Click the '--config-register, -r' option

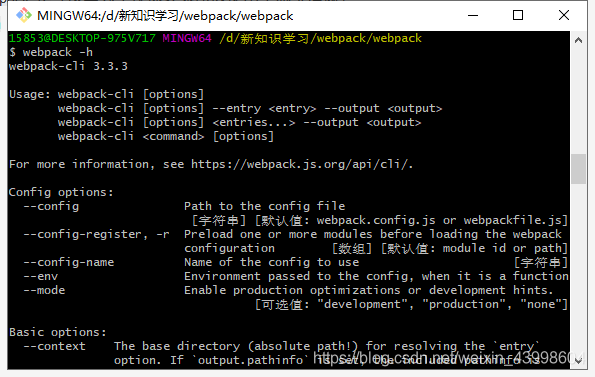96,234
